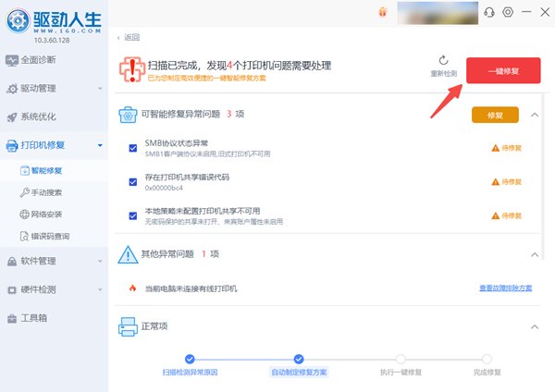This screenshot has height=392, width=555.
Task: Click the blurred banner thumbnail in the title bar
Action: [x=438, y=13]
